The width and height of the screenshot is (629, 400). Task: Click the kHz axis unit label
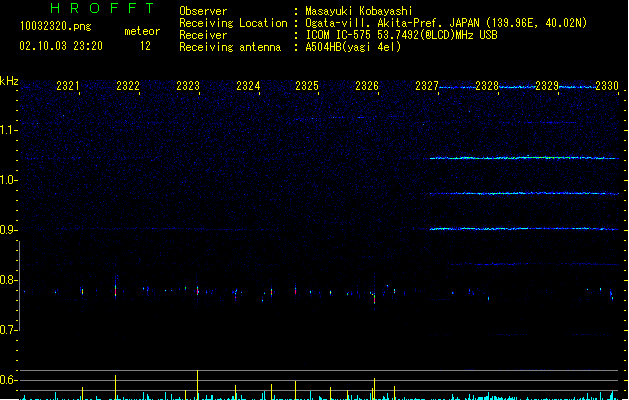tap(9, 81)
